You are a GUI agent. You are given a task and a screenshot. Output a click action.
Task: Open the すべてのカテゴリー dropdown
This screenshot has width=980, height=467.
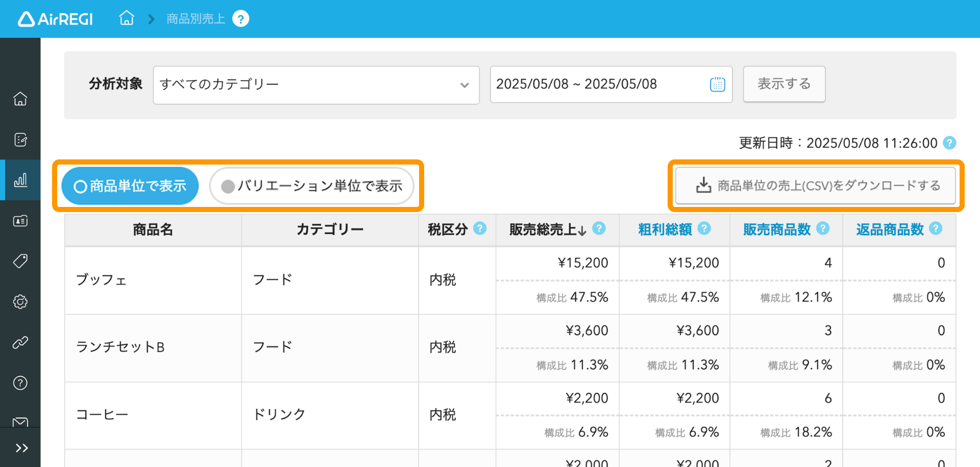[316, 85]
